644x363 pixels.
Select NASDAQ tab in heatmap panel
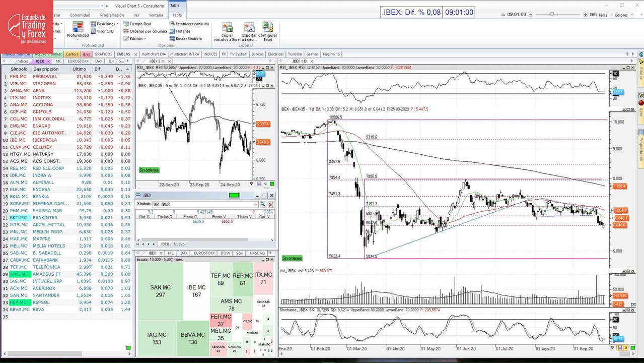coord(257,253)
